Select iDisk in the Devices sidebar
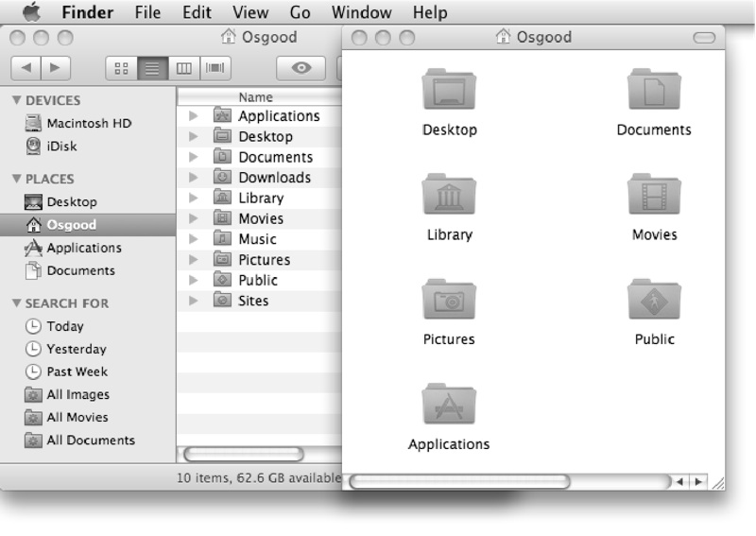This screenshot has width=756, height=536. [x=61, y=146]
